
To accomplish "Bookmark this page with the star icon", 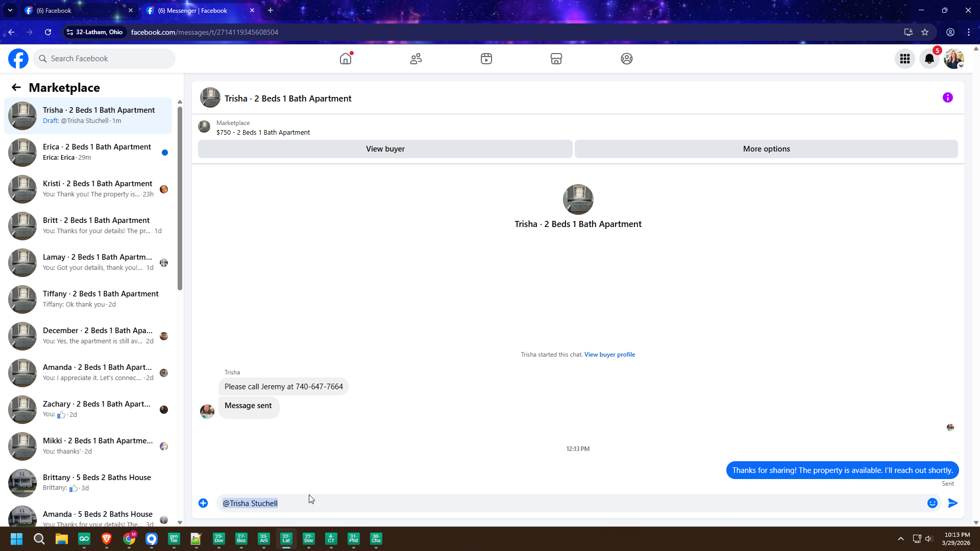I will pos(925,32).
